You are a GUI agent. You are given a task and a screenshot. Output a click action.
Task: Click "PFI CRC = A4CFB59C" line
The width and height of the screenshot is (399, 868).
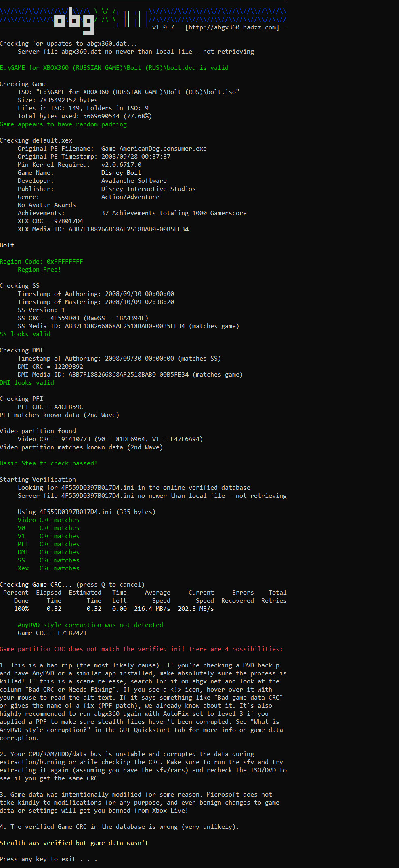coord(50,407)
